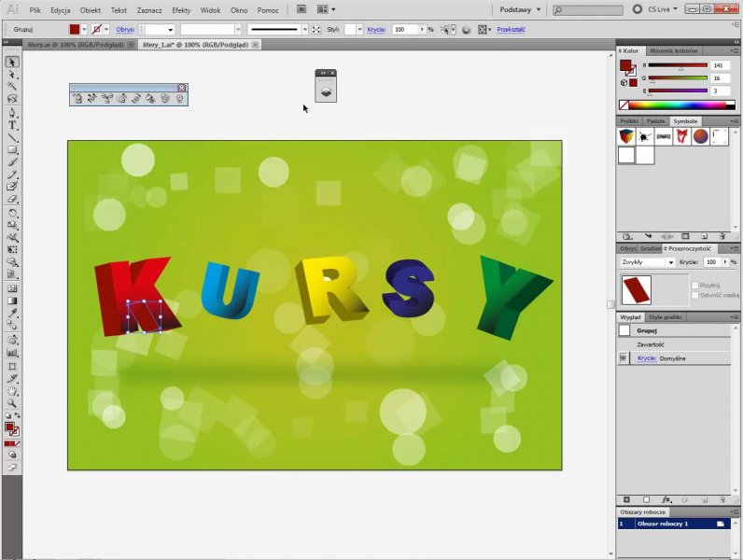The height and width of the screenshot is (560, 743).
Task: Open the Podstawy workspace dropdown
Action: click(x=520, y=9)
